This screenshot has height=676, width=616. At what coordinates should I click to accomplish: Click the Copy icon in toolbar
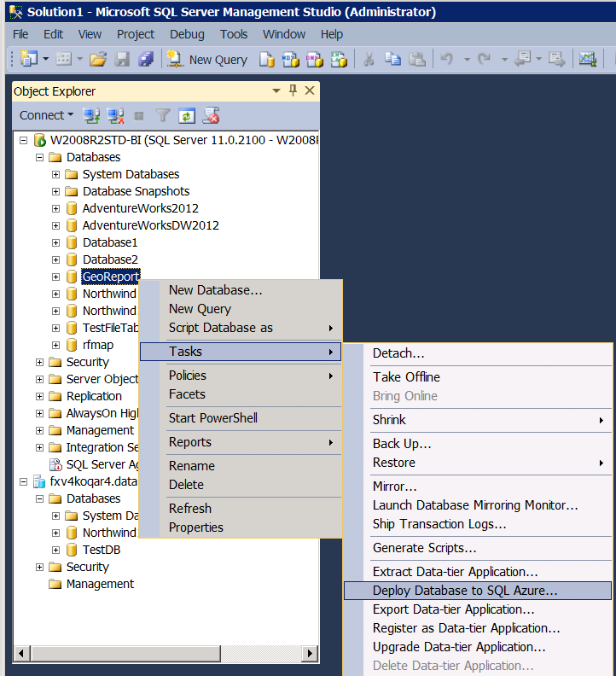pos(392,59)
